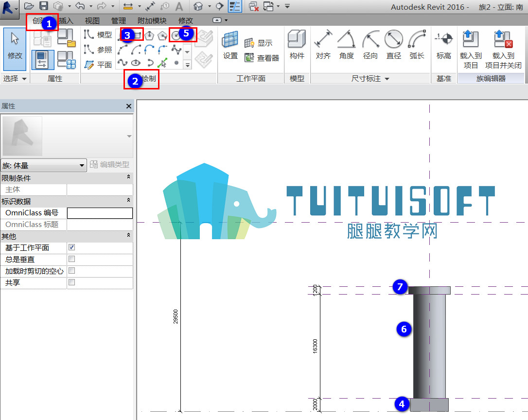Open the Set work plane tool
This screenshot has height=420, width=528.
coord(230,45)
